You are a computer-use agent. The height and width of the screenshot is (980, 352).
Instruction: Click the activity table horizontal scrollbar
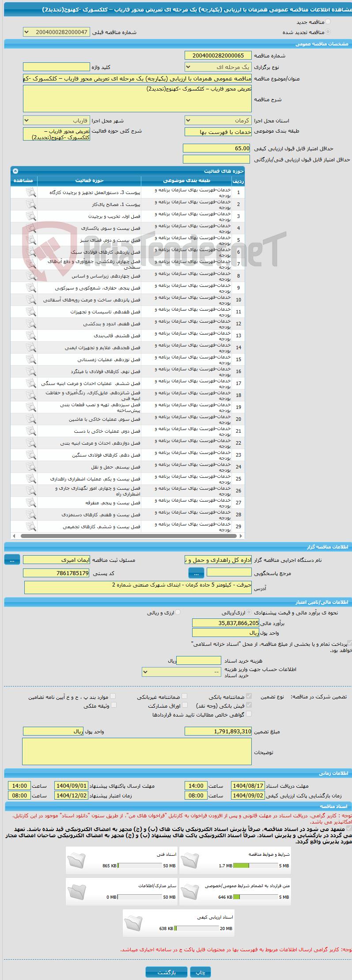(x=128, y=536)
